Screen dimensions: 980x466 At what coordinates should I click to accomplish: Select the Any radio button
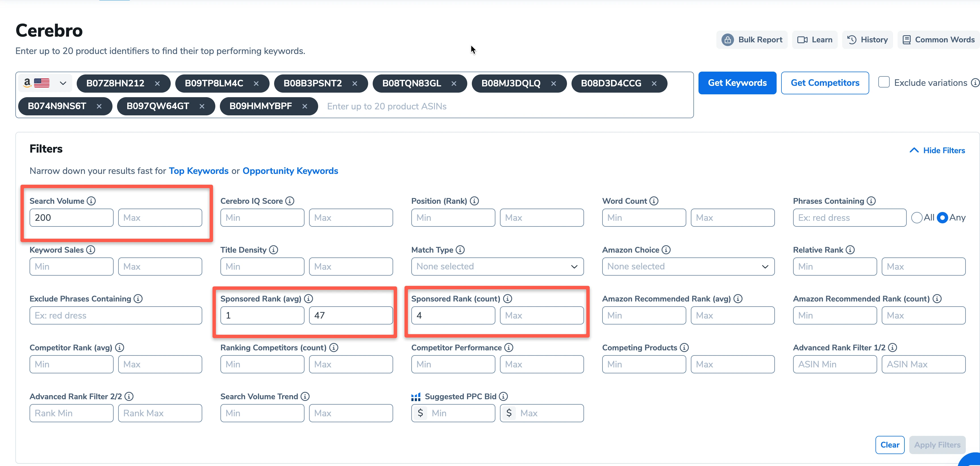[942, 218]
